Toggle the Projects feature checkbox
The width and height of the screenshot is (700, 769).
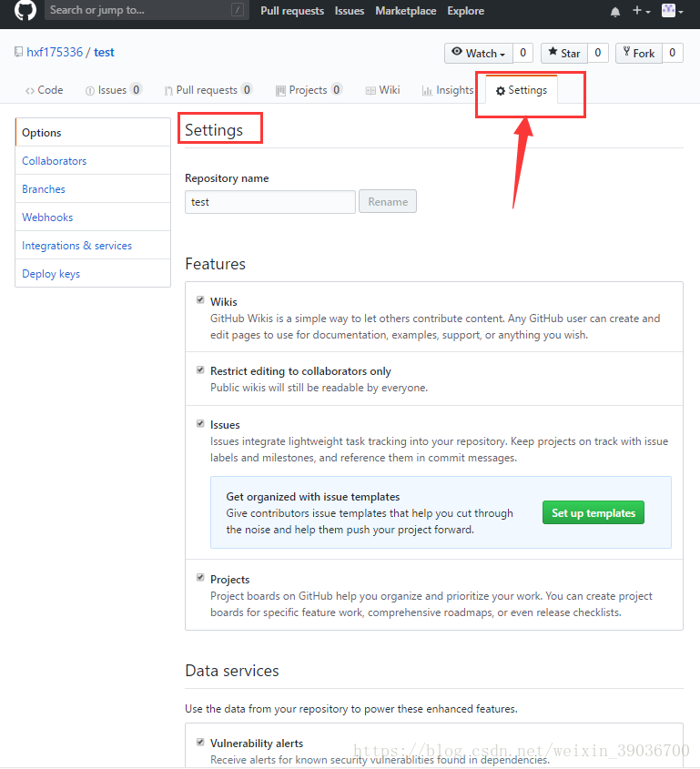tap(200, 577)
